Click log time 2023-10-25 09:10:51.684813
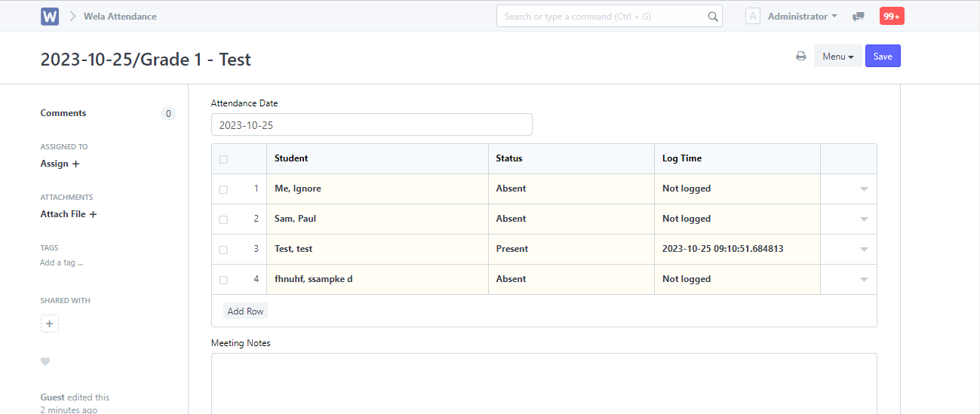 [x=737, y=249]
